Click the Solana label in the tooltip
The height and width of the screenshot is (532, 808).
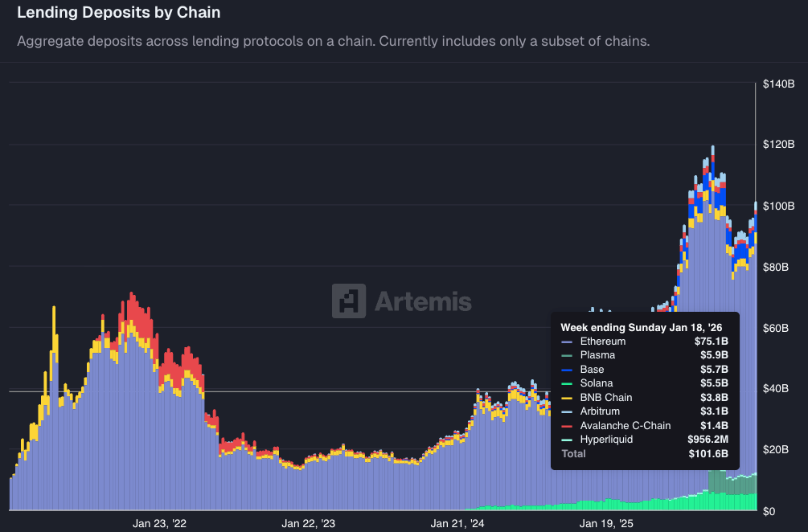[x=597, y=383]
